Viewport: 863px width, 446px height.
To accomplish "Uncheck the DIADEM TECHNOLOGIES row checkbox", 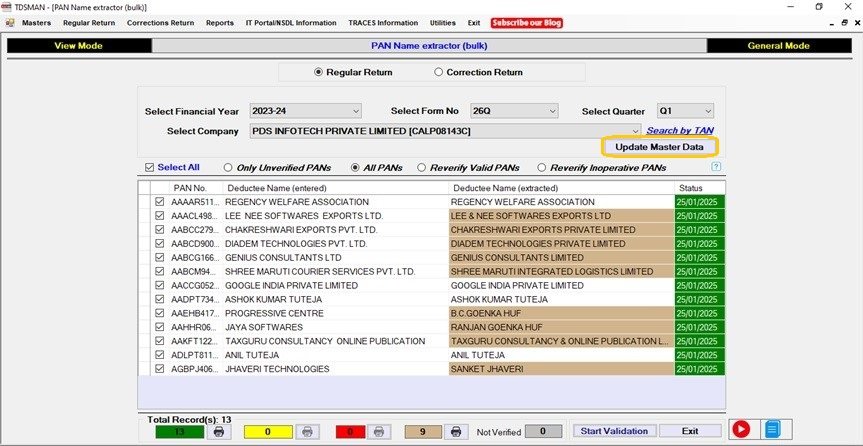I will (x=160, y=244).
